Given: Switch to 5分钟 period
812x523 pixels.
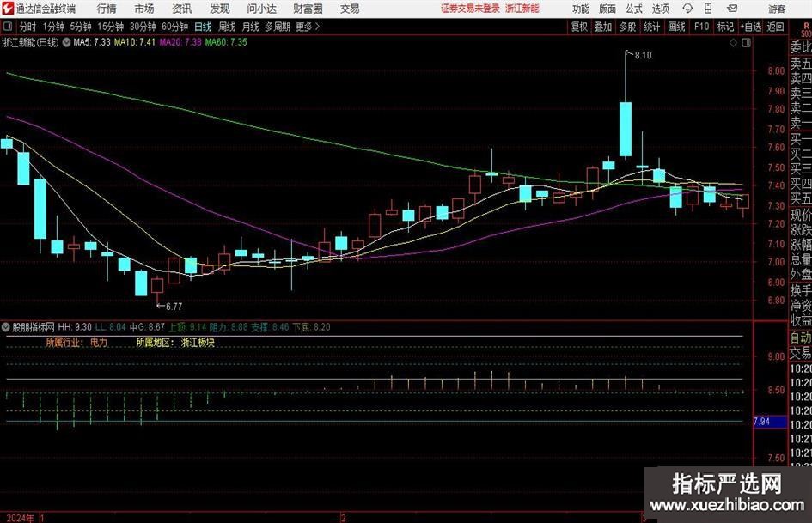Looking at the screenshot, I should (x=81, y=27).
